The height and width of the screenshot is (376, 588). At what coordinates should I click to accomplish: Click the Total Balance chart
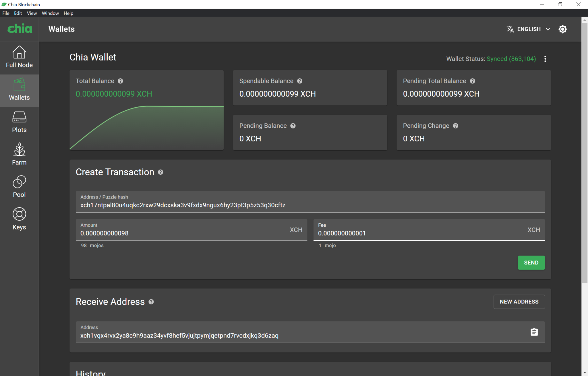pyautogui.click(x=146, y=128)
